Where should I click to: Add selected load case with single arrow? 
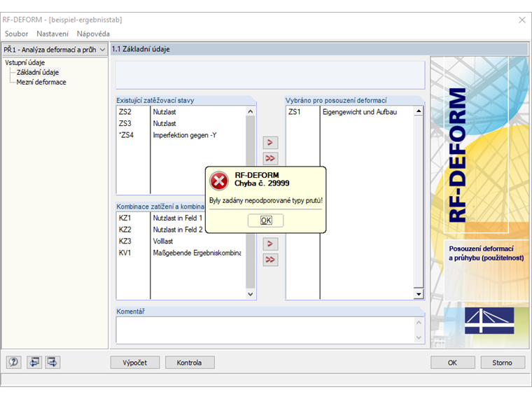coord(270,143)
